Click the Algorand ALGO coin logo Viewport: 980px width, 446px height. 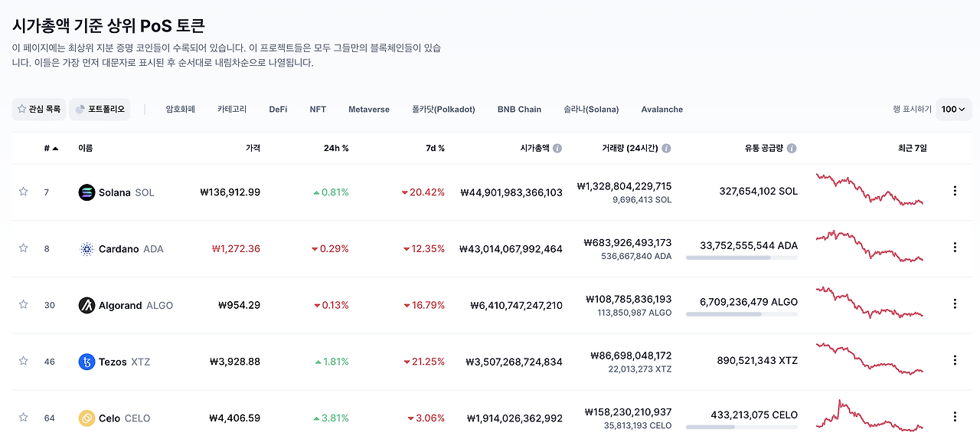tap(88, 305)
